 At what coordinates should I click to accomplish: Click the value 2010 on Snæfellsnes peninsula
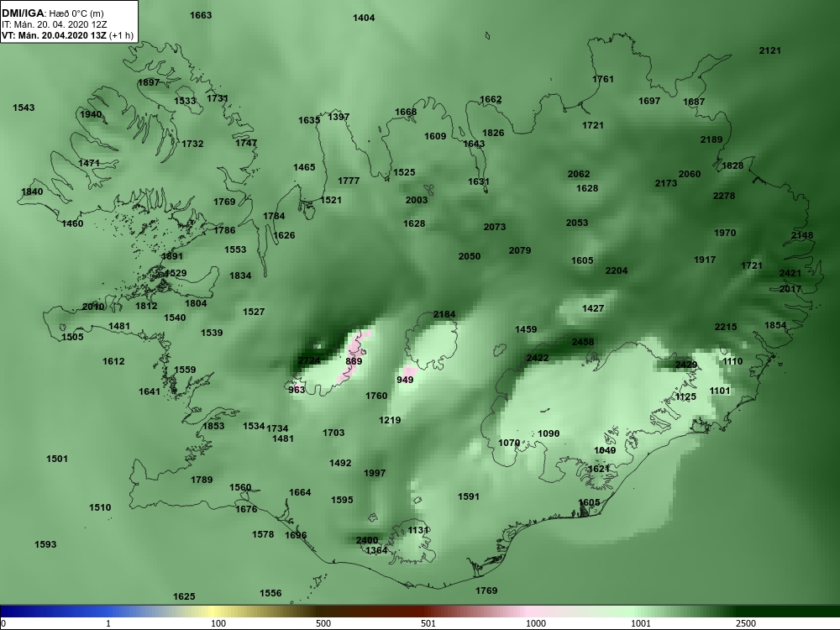point(93,307)
